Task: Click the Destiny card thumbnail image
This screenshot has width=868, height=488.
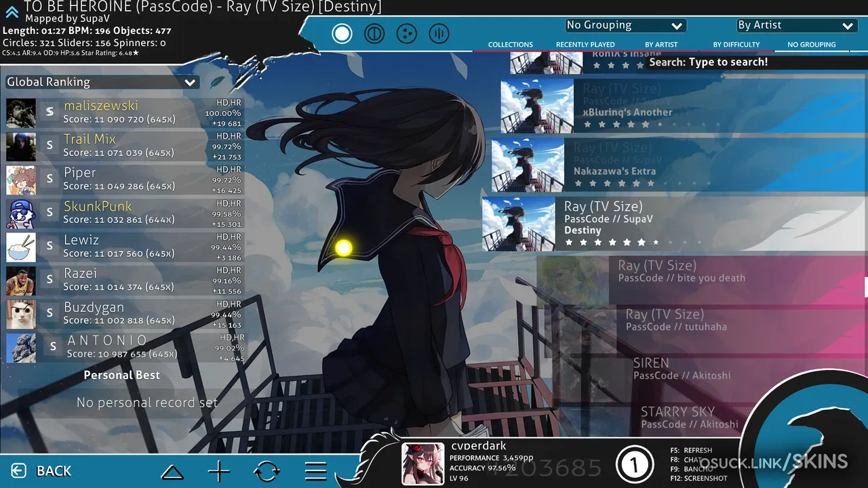Action: coord(519,224)
